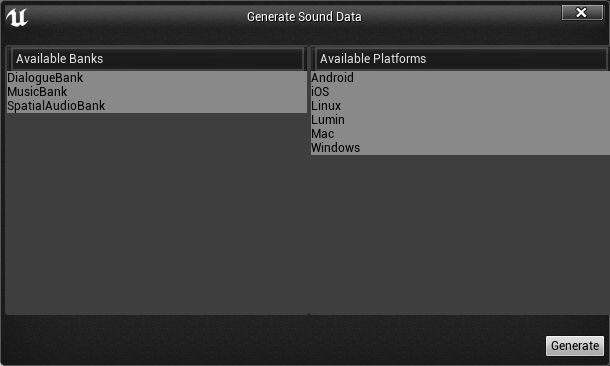Click the Available Platforms column header
Image resolution: width=610 pixels, height=366 pixels.
[x=461, y=59]
